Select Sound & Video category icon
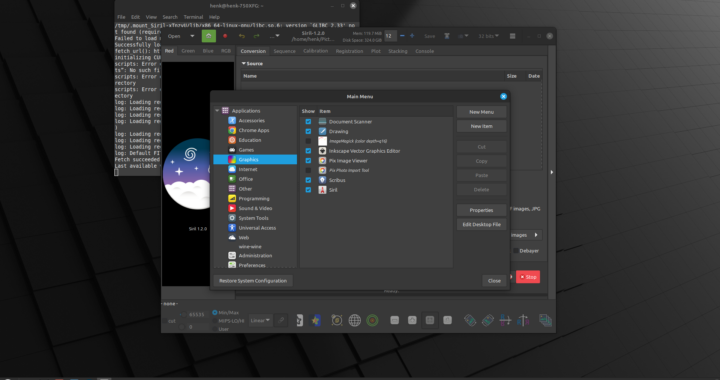The height and width of the screenshot is (380, 720). pos(232,208)
